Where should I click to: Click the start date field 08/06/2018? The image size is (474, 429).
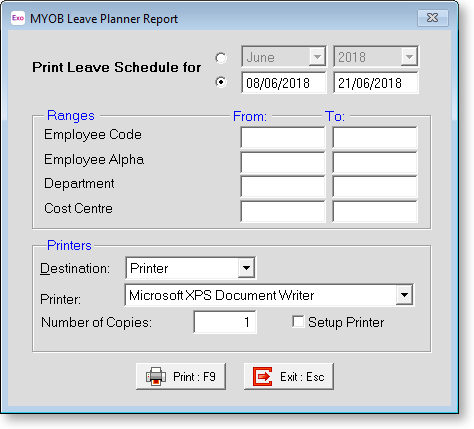pyautogui.click(x=284, y=83)
